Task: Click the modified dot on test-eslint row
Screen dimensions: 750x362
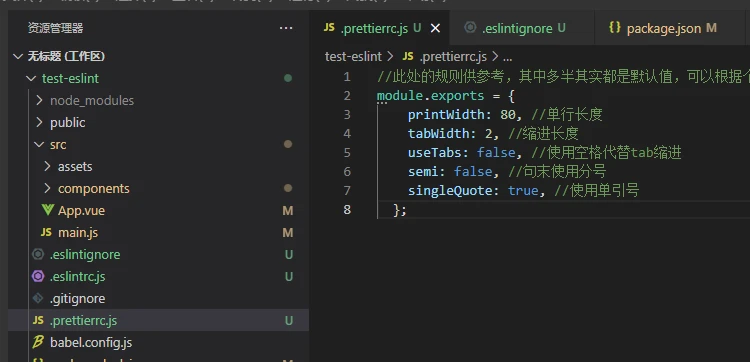Action: (x=288, y=78)
